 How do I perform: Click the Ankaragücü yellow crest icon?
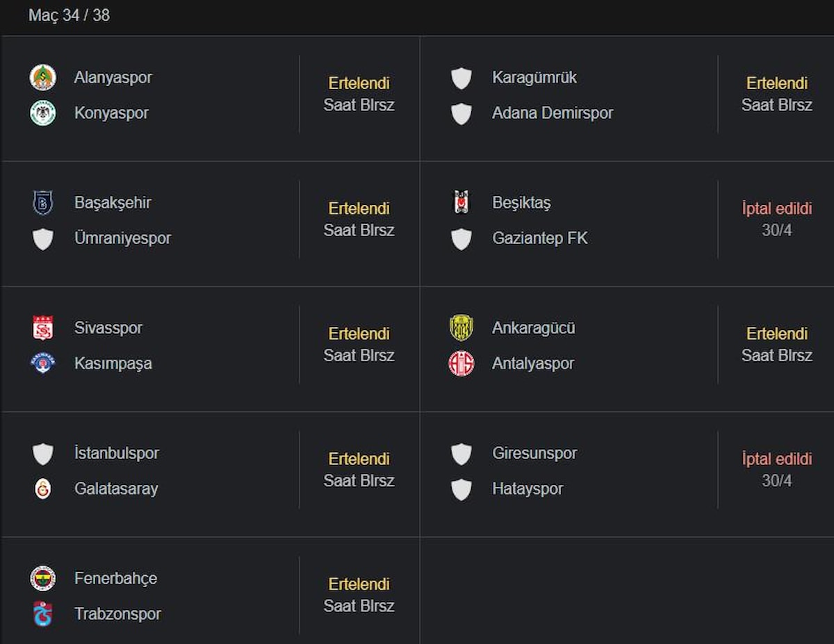pyautogui.click(x=461, y=328)
